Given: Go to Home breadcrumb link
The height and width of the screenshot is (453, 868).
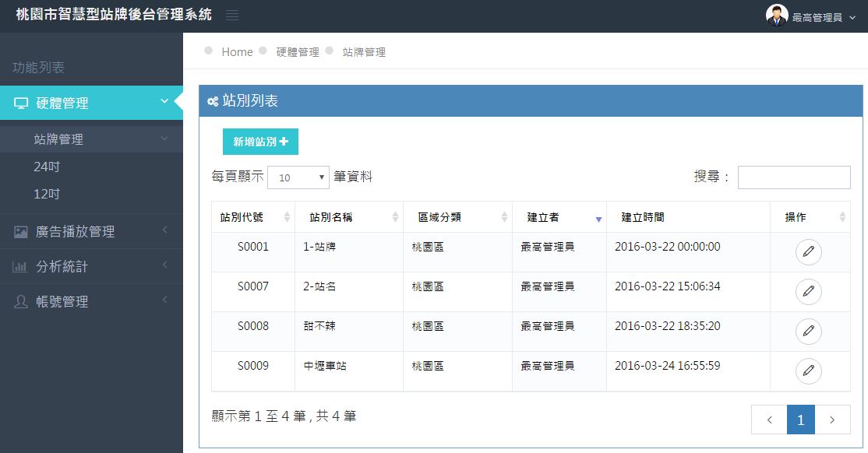Looking at the screenshot, I should click(237, 52).
